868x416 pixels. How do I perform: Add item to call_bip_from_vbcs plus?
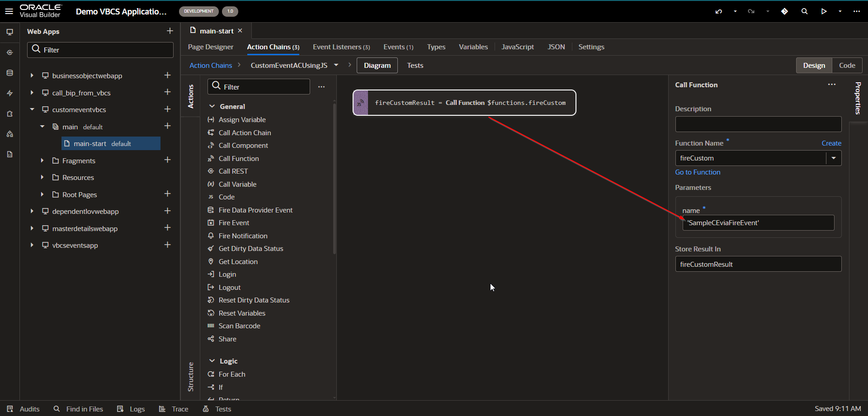[167, 92]
